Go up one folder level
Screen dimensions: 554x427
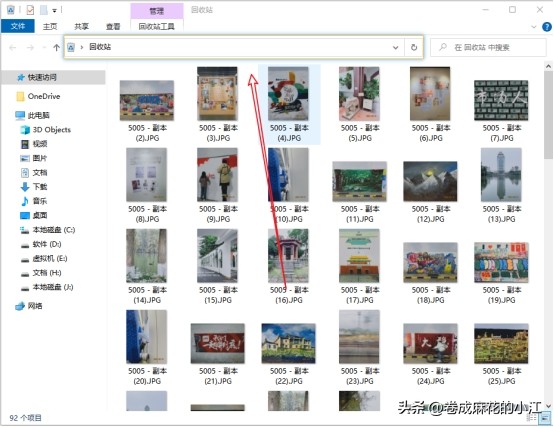[56, 47]
